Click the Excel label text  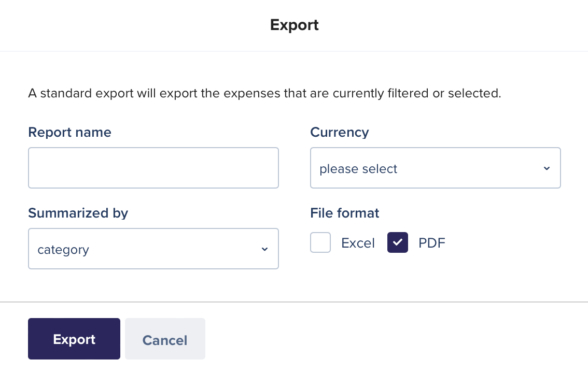(358, 243)
